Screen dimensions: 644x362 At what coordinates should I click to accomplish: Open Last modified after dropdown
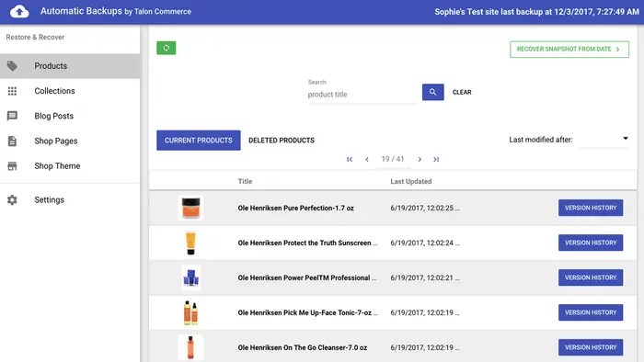point(604,140)
